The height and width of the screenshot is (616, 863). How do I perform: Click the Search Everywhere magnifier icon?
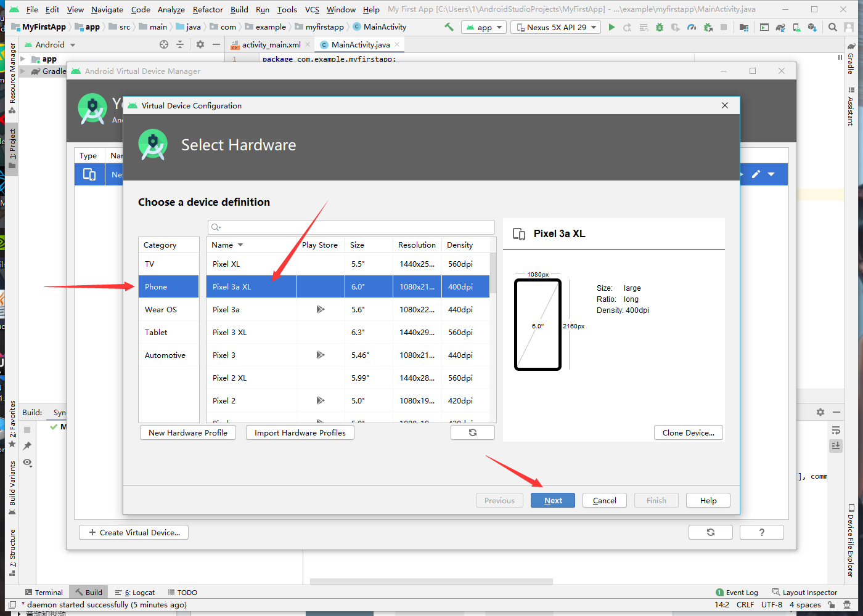[833, 27]
